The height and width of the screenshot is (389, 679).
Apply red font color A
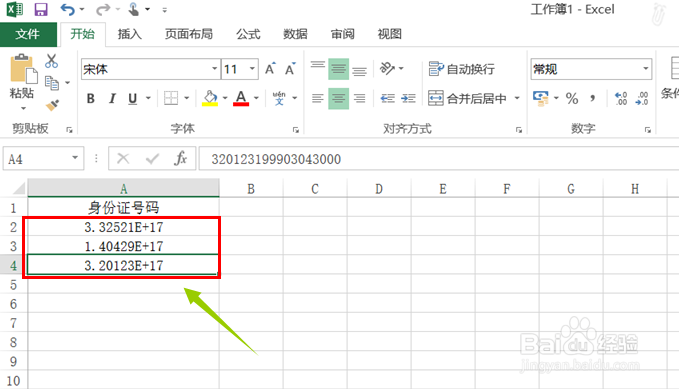[241, 98]
